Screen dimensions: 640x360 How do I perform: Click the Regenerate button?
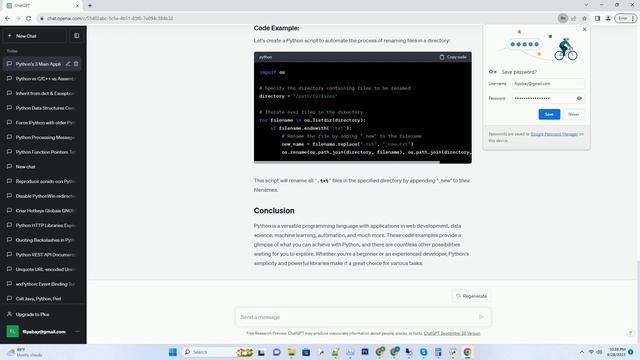471,296
